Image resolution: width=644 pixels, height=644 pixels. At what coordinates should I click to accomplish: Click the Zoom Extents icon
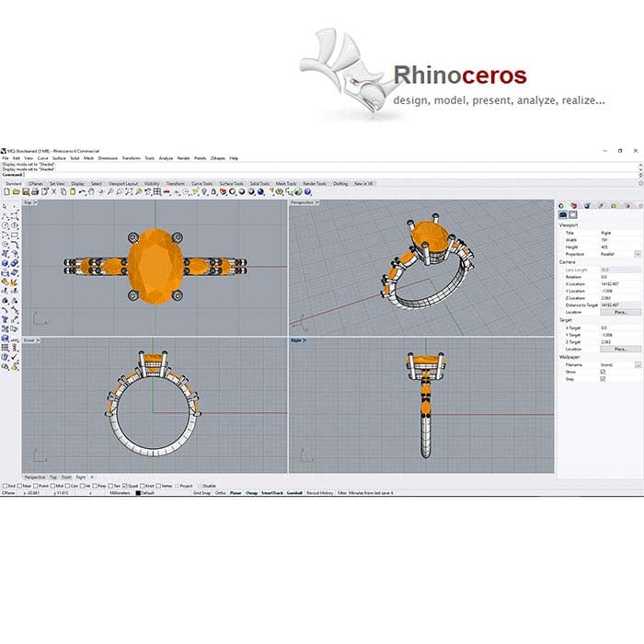[129, 191]
